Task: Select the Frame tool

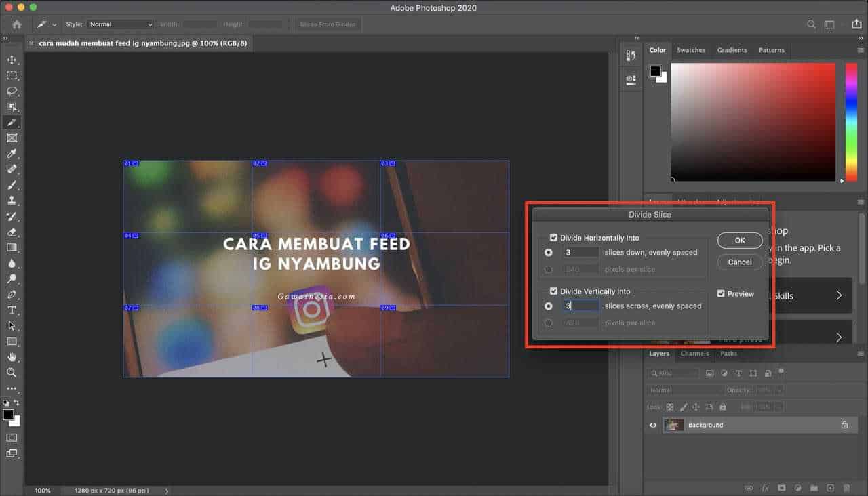Action: 12,138
